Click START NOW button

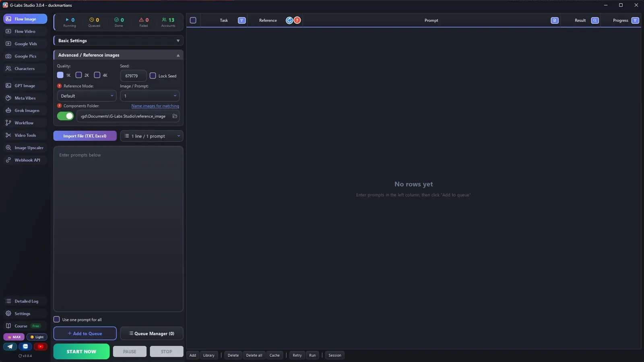coord(81,352)
